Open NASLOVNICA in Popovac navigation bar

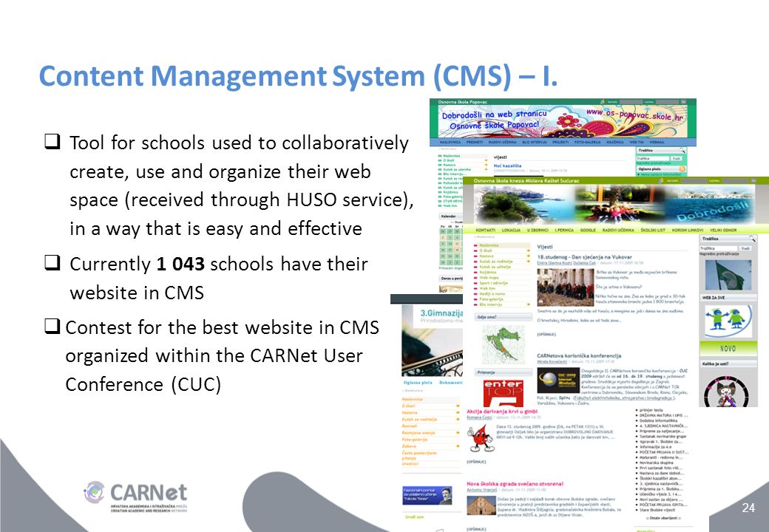(x=450, y=142)
